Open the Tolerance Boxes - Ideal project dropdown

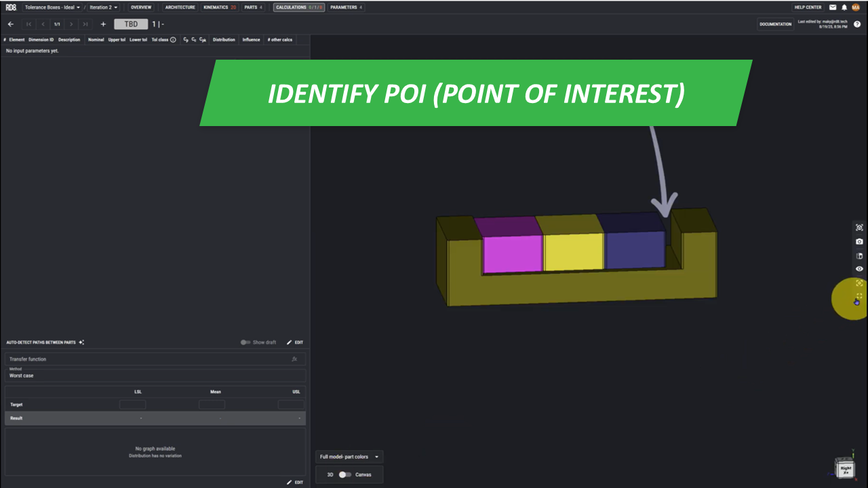click(x=52, y=7)
